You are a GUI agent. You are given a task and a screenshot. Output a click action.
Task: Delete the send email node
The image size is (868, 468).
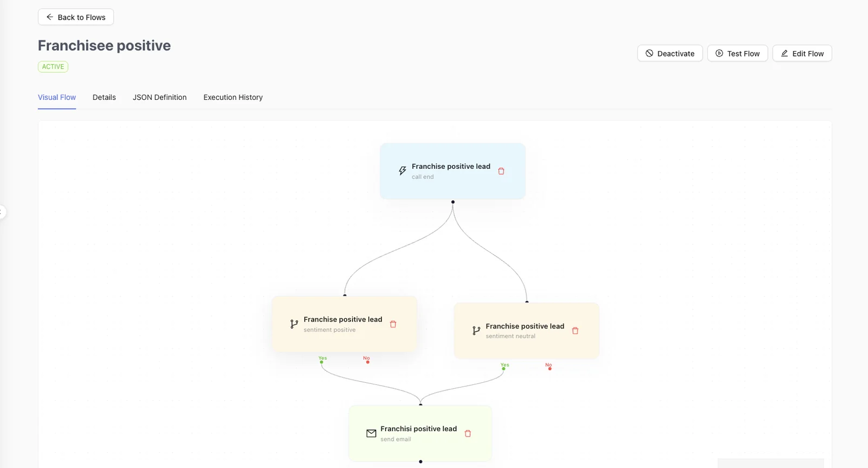tap(468, 433)
